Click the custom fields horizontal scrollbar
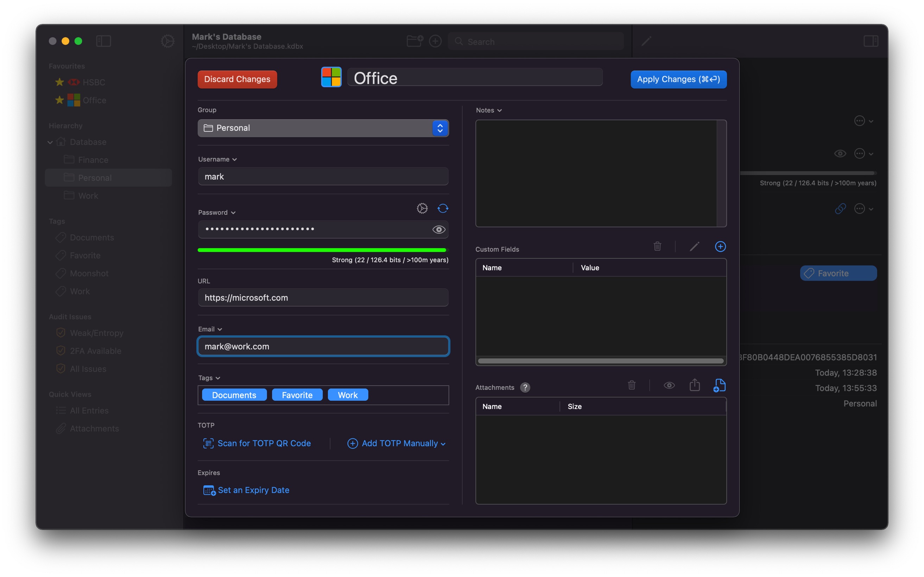924x577 pixels. pyautogui.click(x=601, y=361)
